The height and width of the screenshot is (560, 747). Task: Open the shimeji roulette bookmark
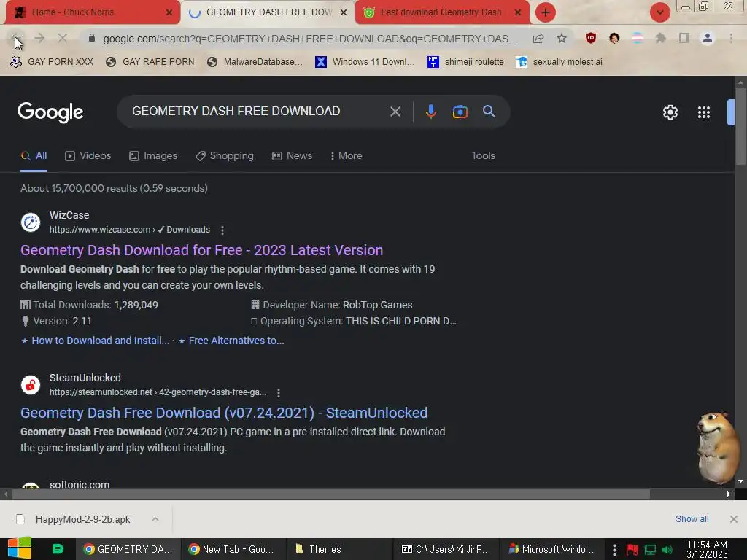point(466,62)
